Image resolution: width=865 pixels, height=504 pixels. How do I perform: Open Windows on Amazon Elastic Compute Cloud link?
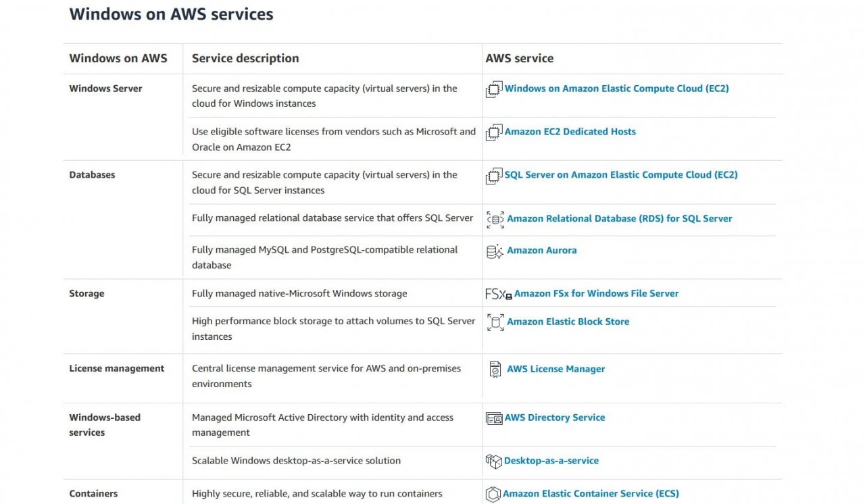point(616,89)
